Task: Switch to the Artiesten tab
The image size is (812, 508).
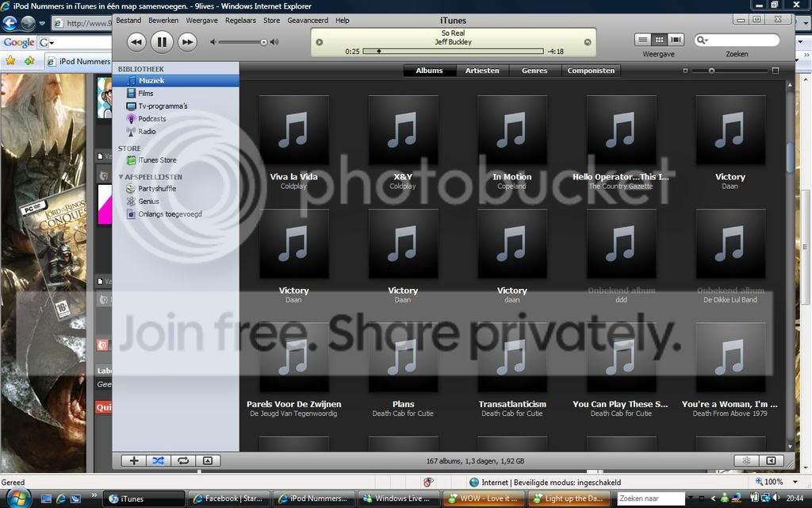Action: (x=482, y=71)
